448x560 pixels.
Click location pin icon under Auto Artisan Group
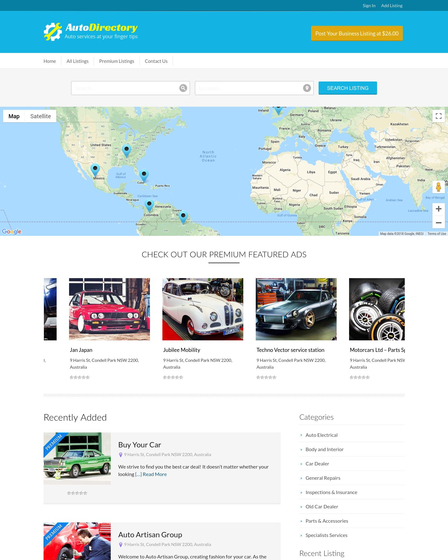tap(121, 545)
